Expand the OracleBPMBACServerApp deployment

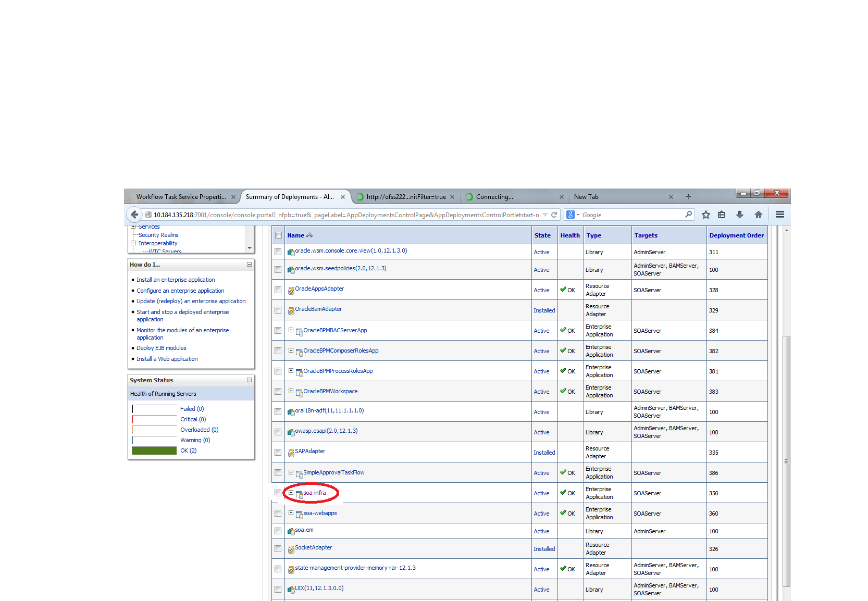click(291, 330)
